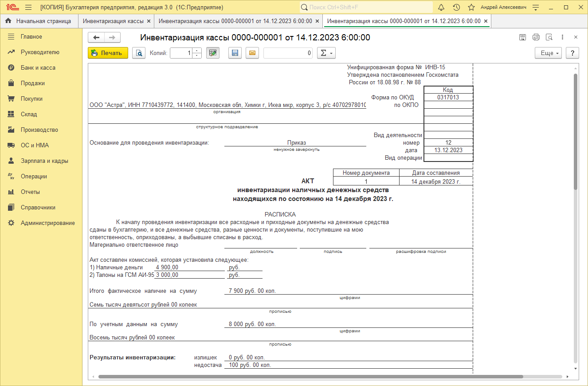
Task: Click the home icon on Начальная страница tab
Action: point(8,21)
